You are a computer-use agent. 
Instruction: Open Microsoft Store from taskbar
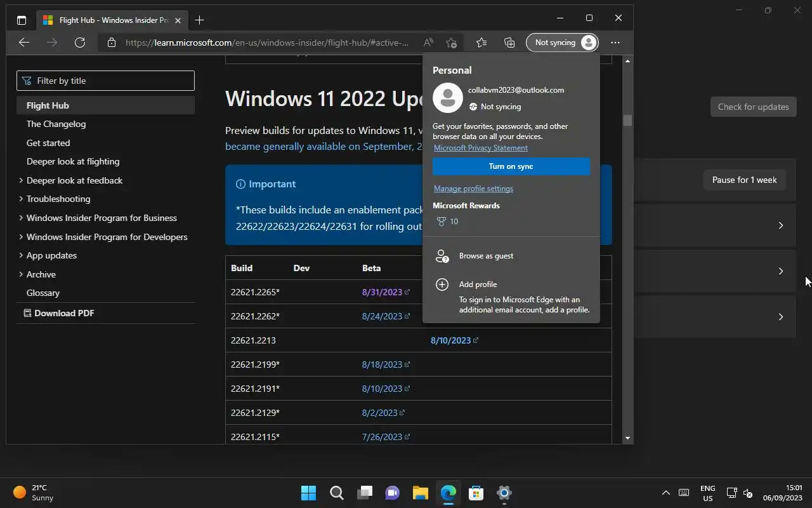pos(476,493)
